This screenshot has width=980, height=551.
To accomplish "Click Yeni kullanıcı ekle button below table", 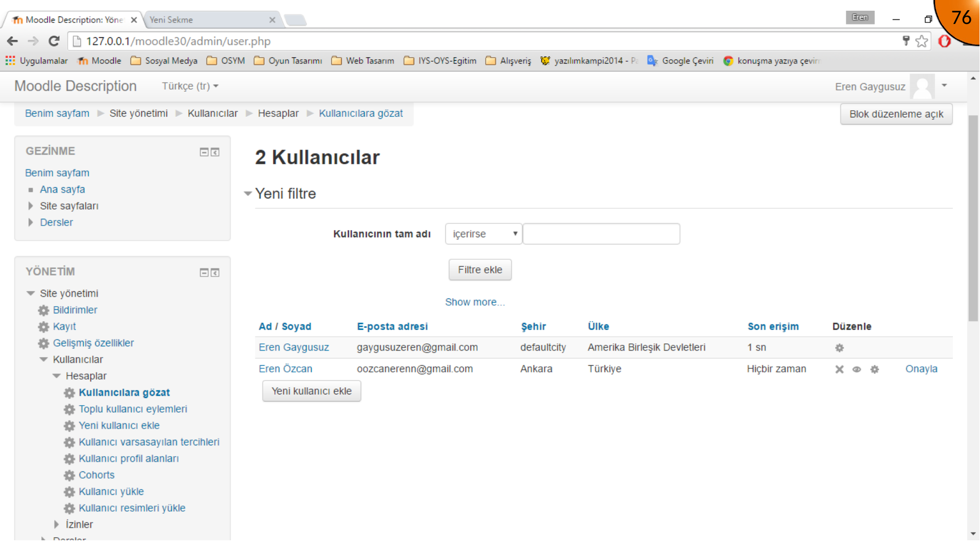I will coord(312,391).
